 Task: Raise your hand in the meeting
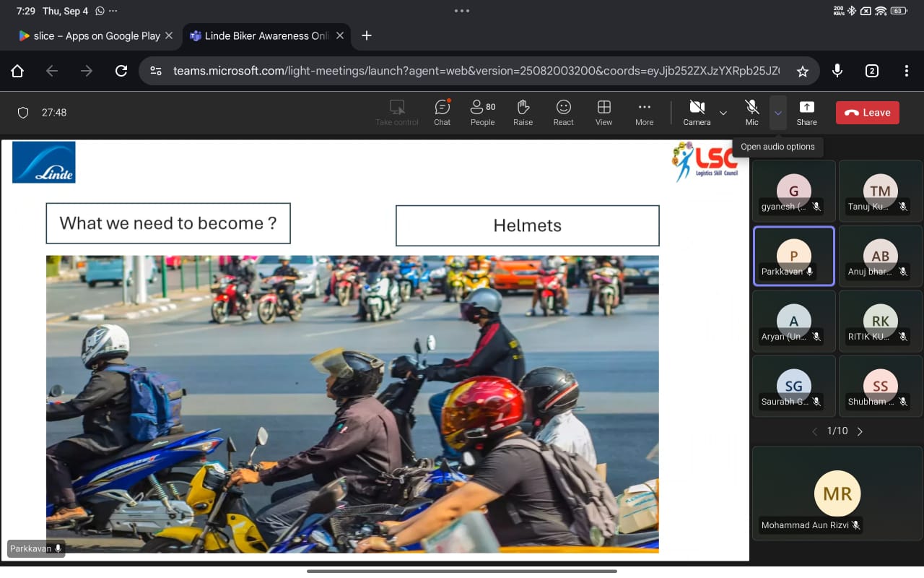click(523, 112)
